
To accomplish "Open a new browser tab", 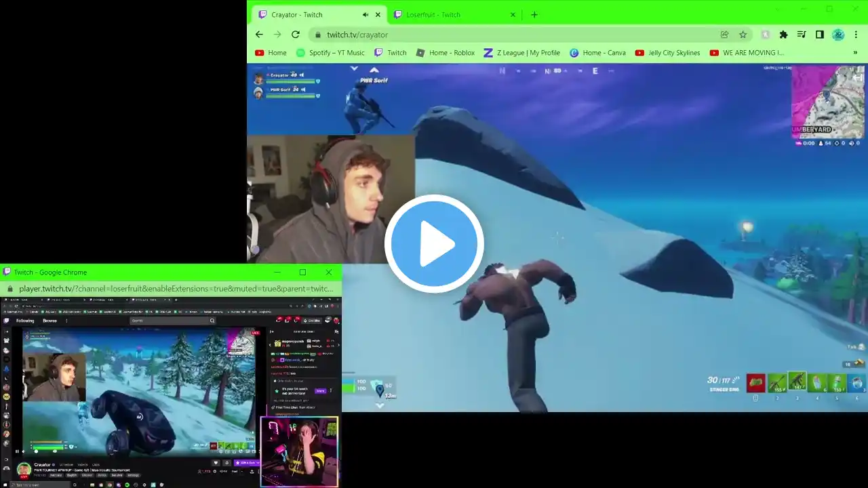I will pos(534,15).
